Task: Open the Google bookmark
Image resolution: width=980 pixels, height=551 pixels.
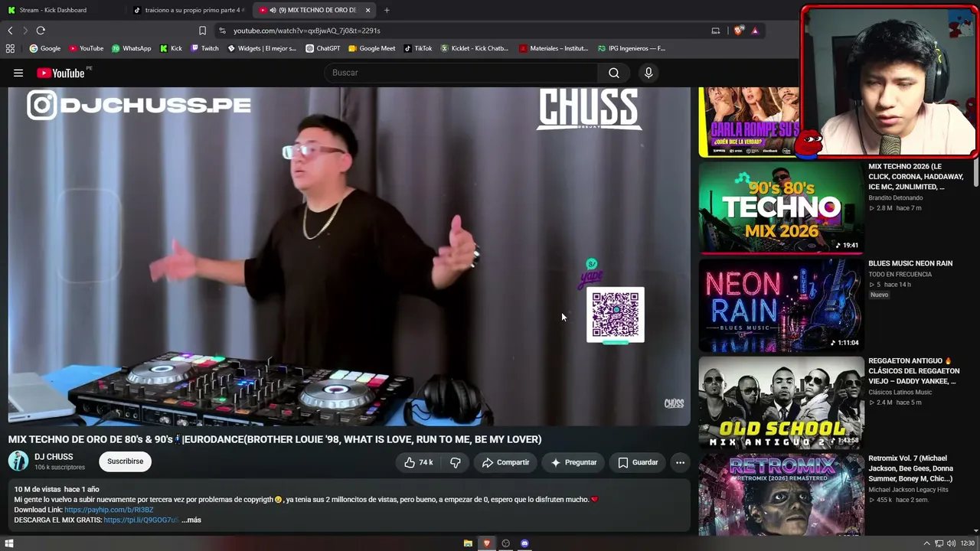Action: (45, 48)
